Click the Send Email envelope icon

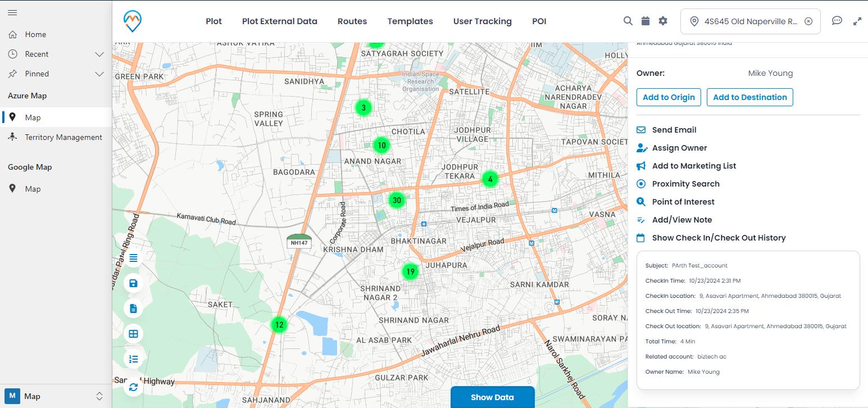tap(641, 130)
